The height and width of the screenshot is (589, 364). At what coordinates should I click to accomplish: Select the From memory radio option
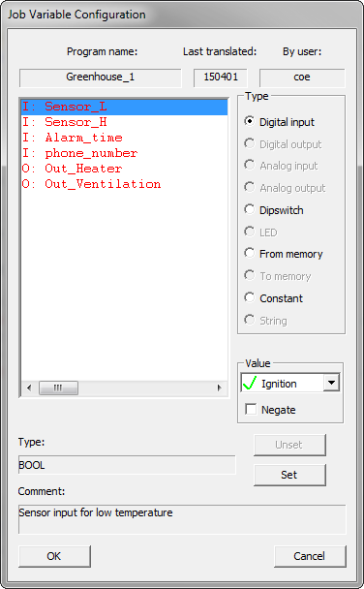point(249,253)
